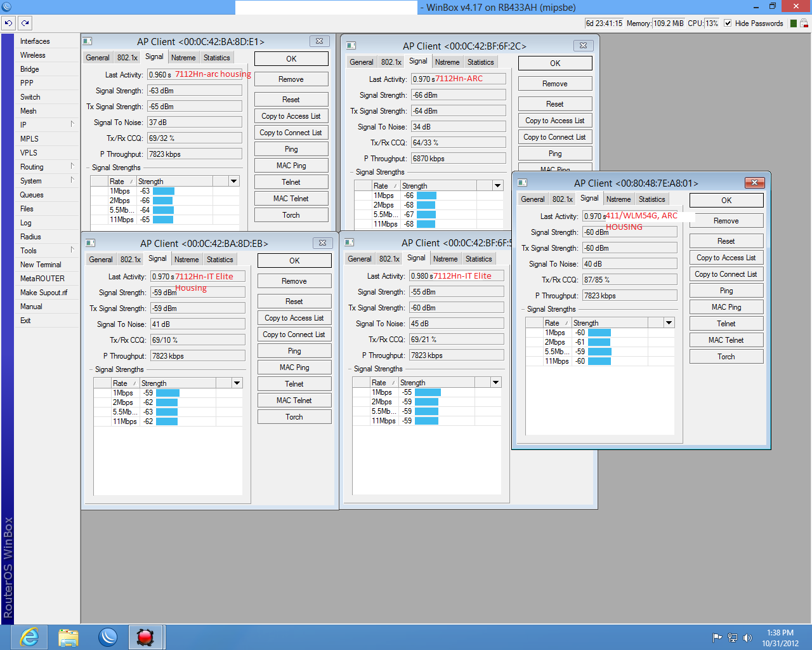Open Wireless from the sidebar menu
Screen dimensions: 812x650
click(33, 55)
